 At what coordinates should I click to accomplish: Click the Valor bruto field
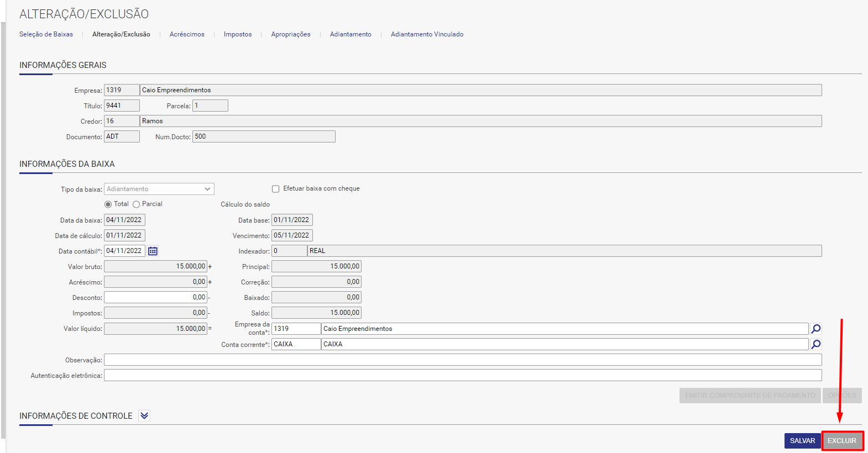pyautogui.click(x=155, y=266)
